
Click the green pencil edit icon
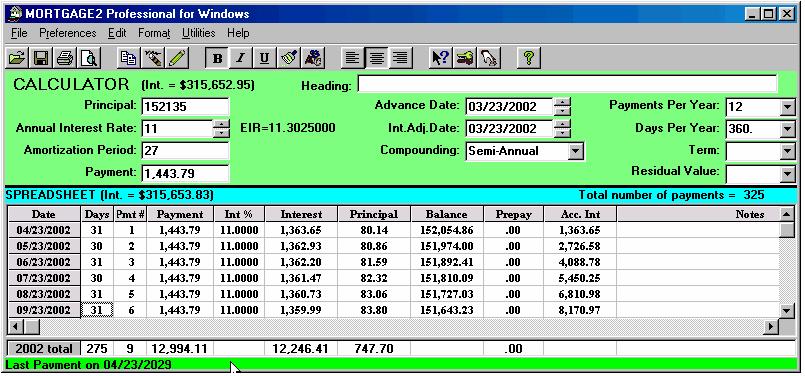point(177,58)
